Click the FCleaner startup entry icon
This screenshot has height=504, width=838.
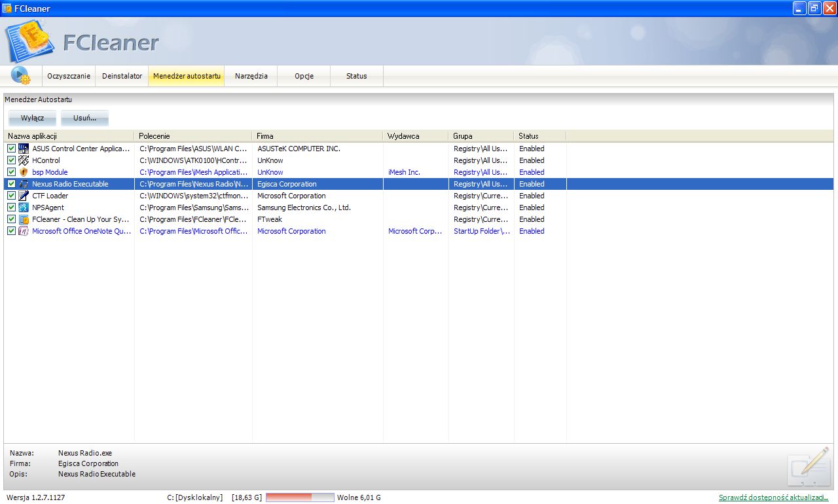tap(24, 219)
